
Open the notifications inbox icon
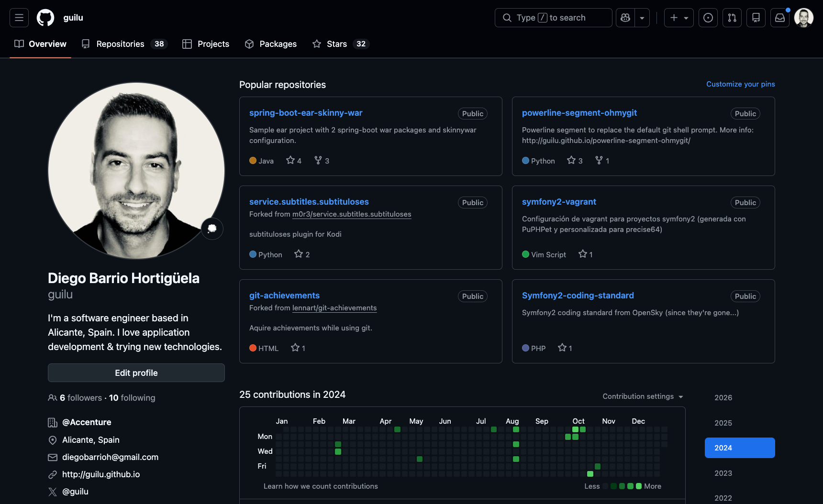tap(779, 17)
